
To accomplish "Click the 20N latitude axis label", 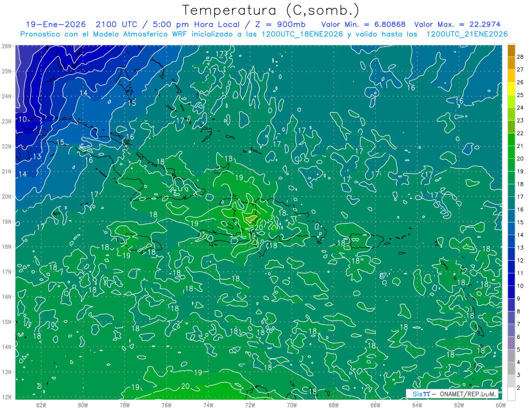I will [x=7, y=196].
